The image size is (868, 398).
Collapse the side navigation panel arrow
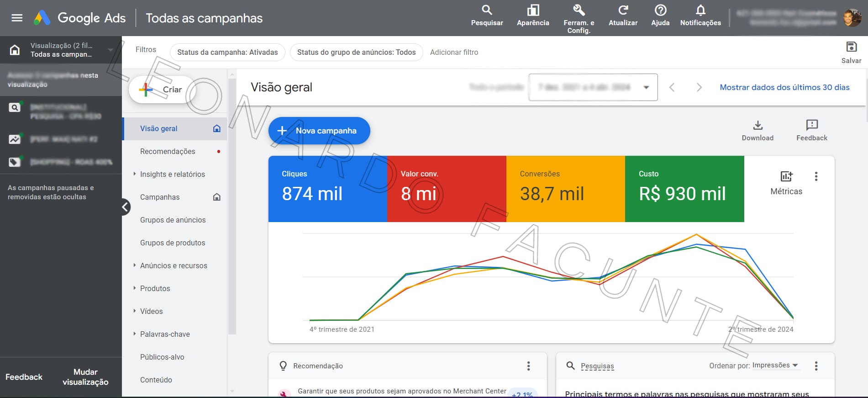(x=125, y=207)
